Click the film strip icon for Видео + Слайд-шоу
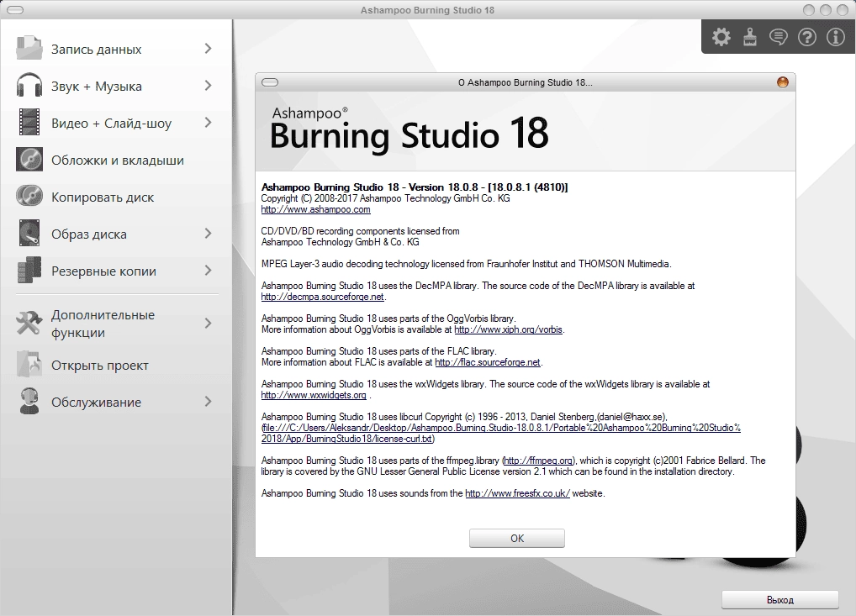This screenshot has width=856, height=616. click(x=29, y=122)
